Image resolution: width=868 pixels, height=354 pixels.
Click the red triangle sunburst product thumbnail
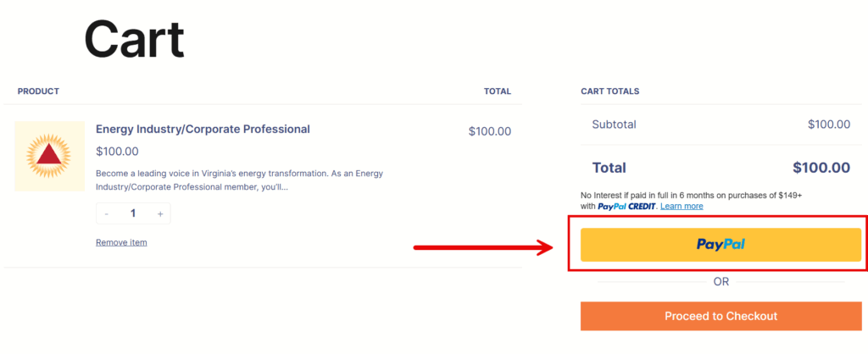(x=49, y=156)
